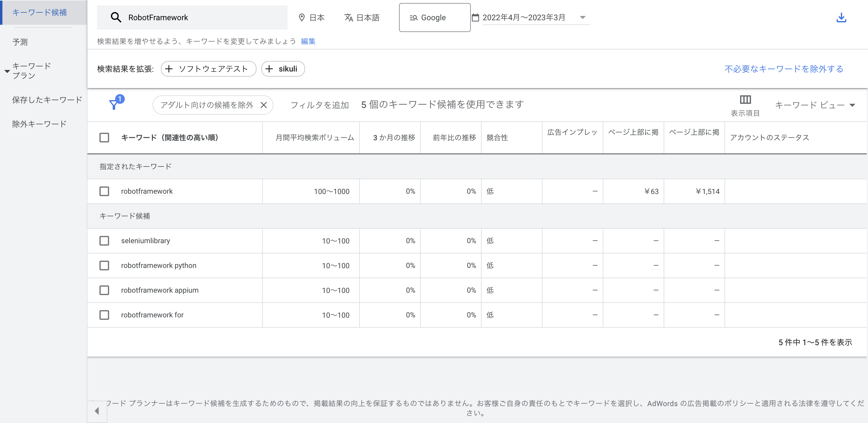
Task: Click 広告インプレッ column header
Action: [x=572, y=132]
